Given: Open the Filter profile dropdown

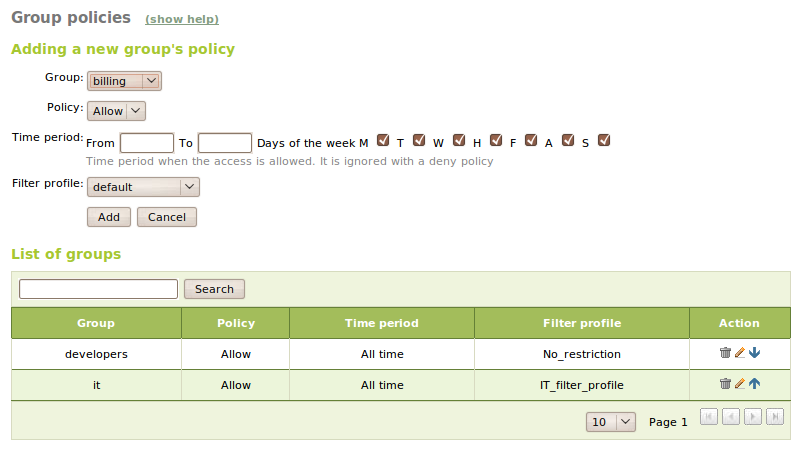Looking at the screenshot, I should [x=143, y=187].
